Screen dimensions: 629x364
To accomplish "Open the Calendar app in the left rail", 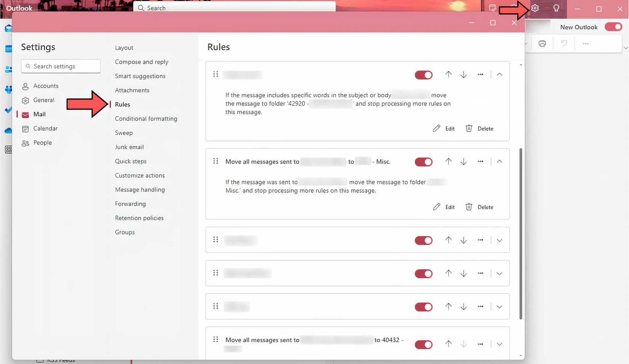I will tap(8, 48).
